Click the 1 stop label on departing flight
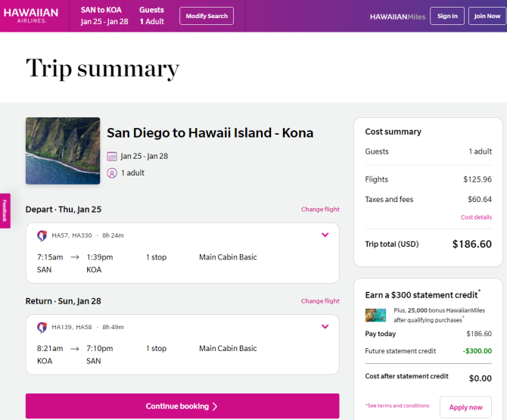This screenshot has height=420, width=507. (x=156, y=257)
